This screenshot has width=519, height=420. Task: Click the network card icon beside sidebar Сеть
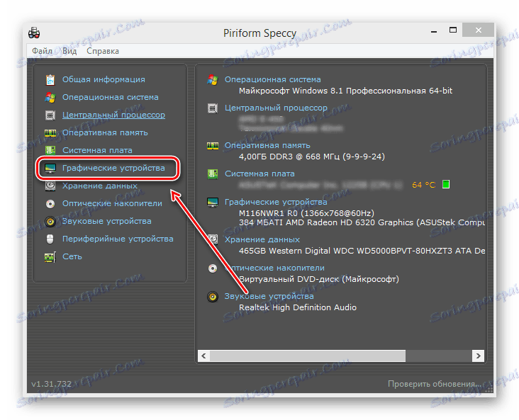(50, 257)
